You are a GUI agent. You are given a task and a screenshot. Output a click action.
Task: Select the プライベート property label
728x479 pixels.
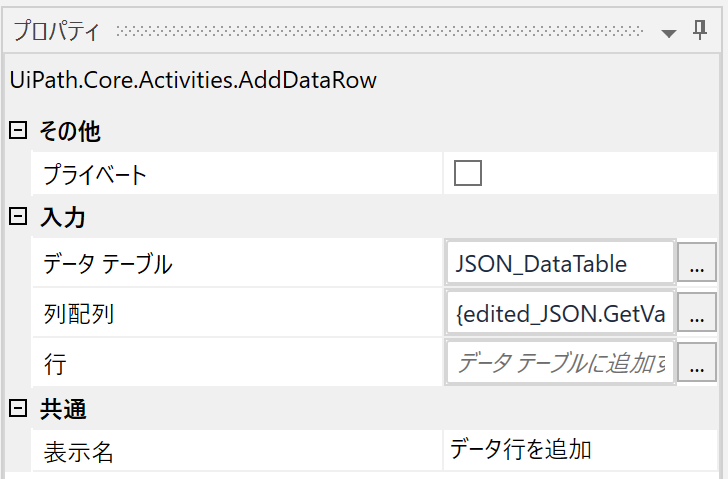(x=95, y=175)
